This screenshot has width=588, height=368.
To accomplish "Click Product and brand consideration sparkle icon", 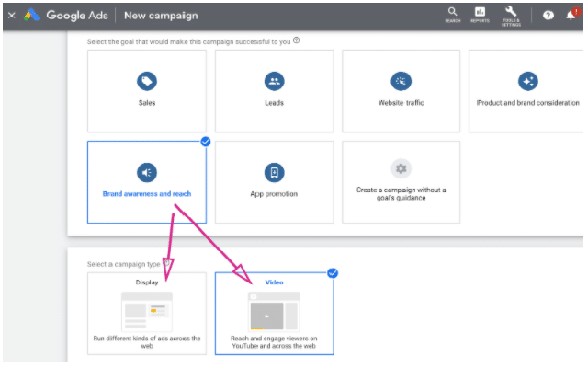I will (527, 81).
